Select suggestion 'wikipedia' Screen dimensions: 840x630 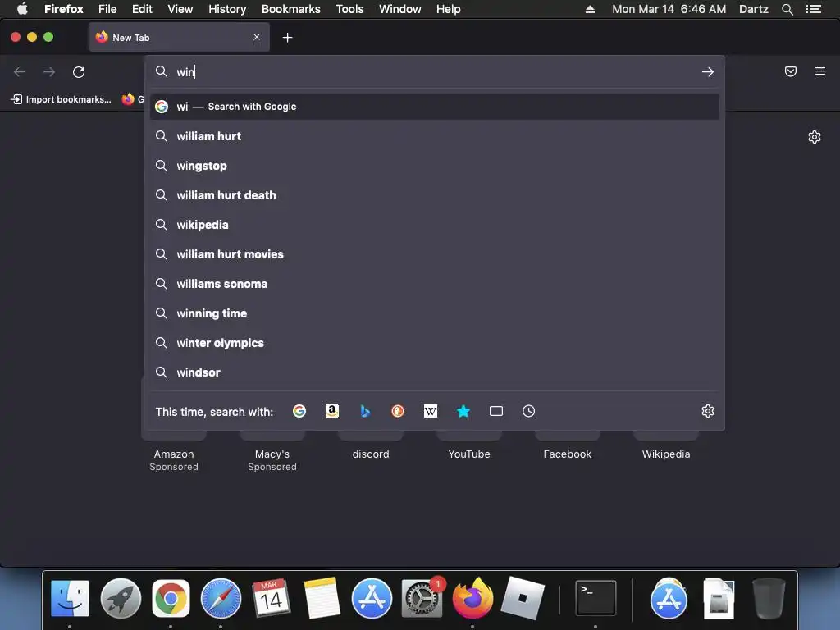pyautogui.click(x=435, y=225)
